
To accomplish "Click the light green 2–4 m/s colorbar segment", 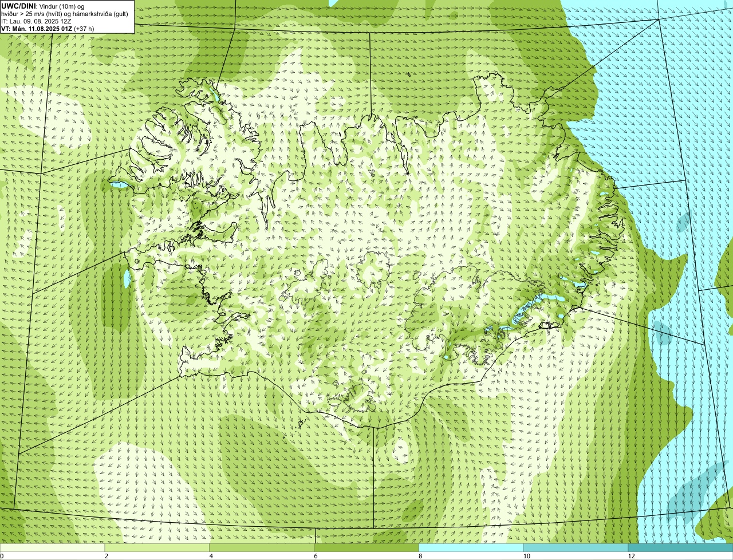I will (157, 548).
